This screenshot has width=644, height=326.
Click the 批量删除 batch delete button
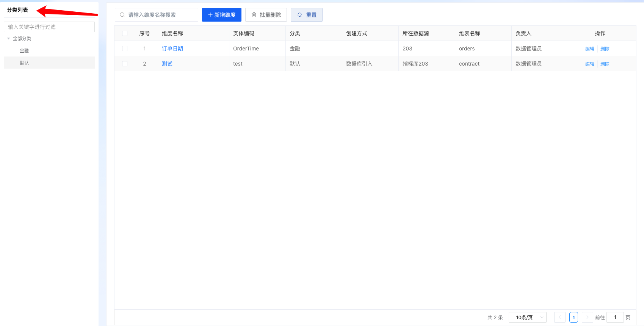tap(266, 15)
